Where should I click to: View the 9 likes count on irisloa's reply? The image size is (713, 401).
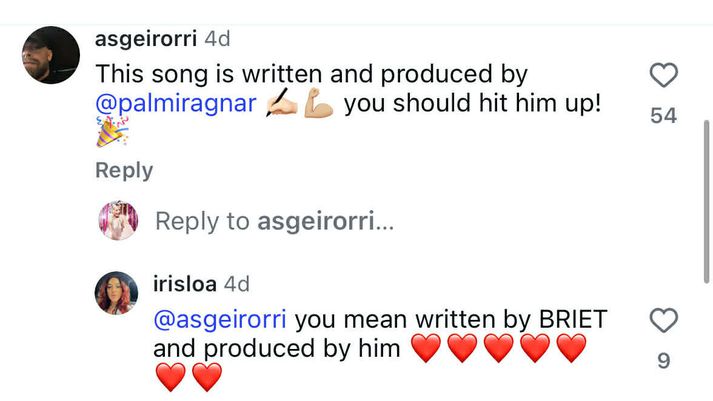tap(663, 361)
